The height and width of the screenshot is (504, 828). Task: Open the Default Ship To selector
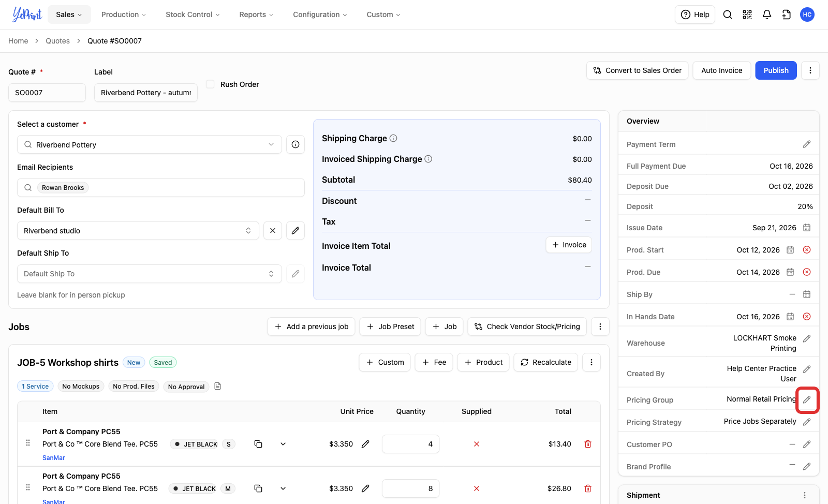point(150,274)
